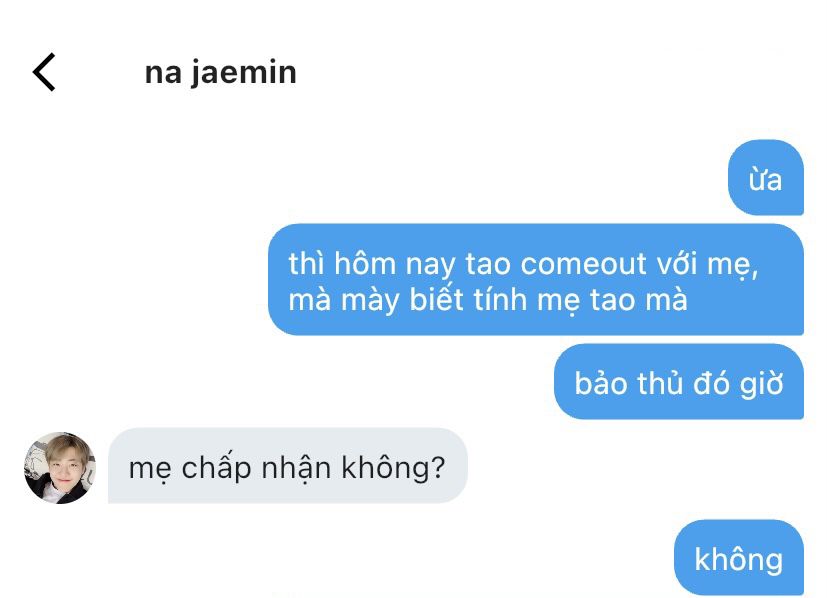Click the word 'giờ' in the blue bubble
827x598 pixels.
761,383
